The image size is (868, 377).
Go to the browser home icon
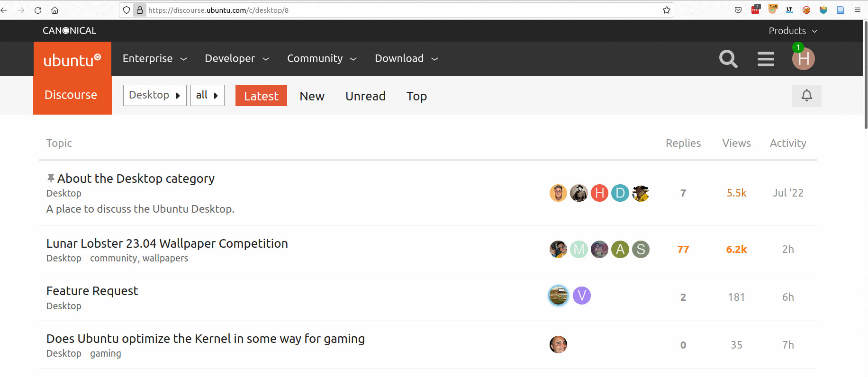55,10
